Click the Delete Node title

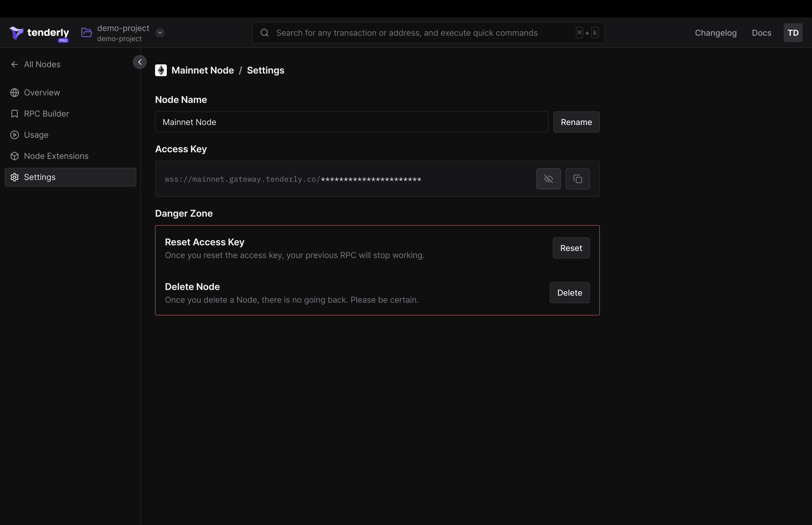(x=192, y=287)
